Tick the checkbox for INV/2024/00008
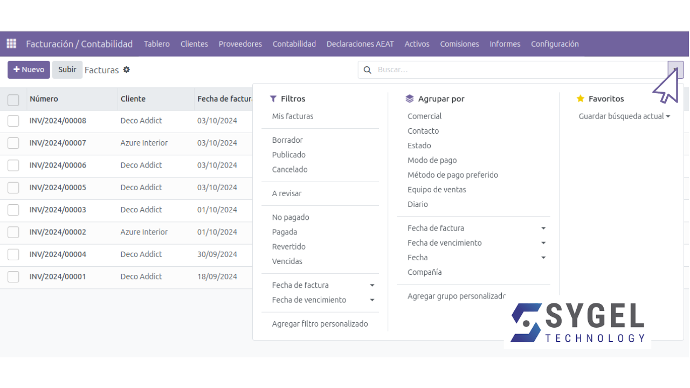Viewport: 690px width, 388px height. (x=13, y=121)
